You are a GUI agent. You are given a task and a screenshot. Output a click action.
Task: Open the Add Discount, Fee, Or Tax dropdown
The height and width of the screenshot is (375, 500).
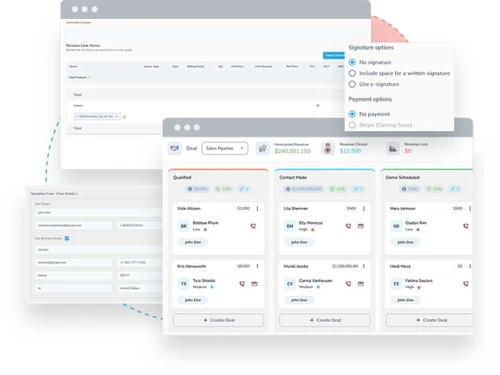click(x=97, y=116)
